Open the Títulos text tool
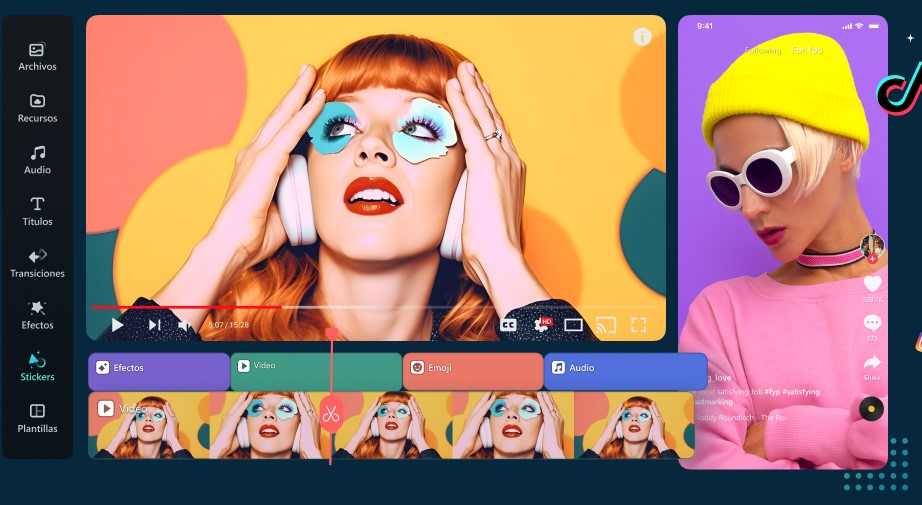The width and height of the screenshot is (922, 505). [x=37, y=211]
